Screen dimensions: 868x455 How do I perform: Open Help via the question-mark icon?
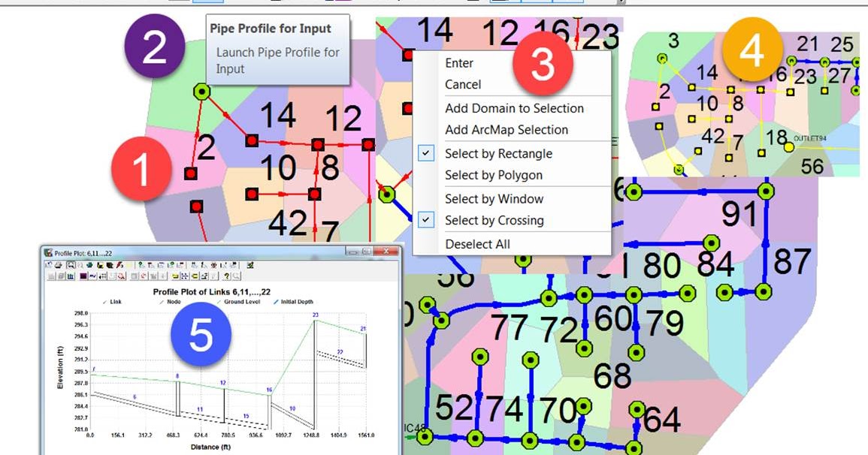[226, 276]
